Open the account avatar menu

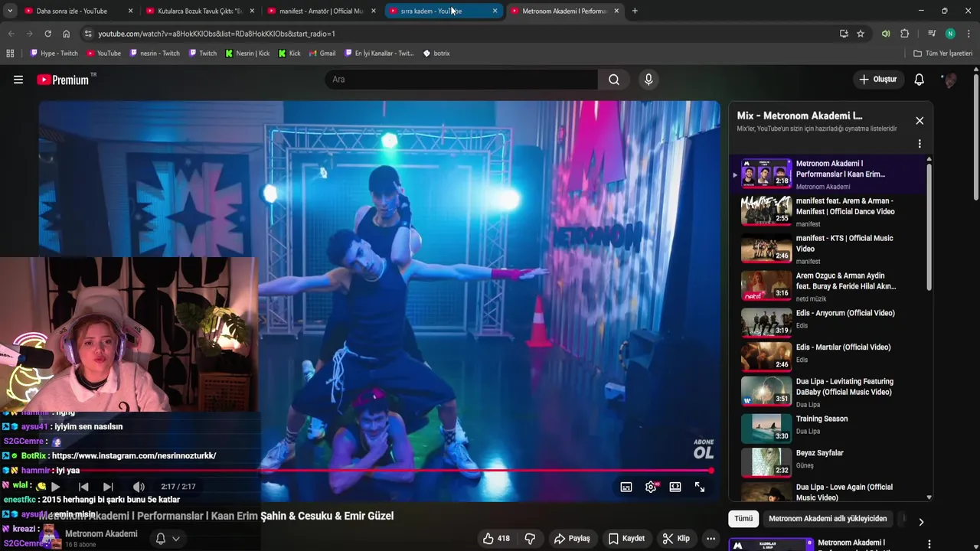[949, 80]
